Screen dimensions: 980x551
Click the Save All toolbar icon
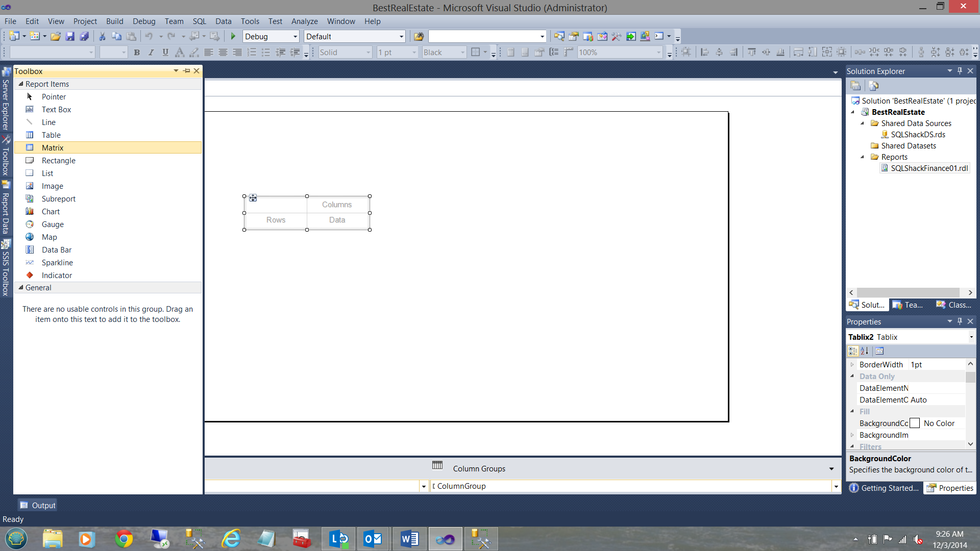pyautogui.click(x=85, y=36)
